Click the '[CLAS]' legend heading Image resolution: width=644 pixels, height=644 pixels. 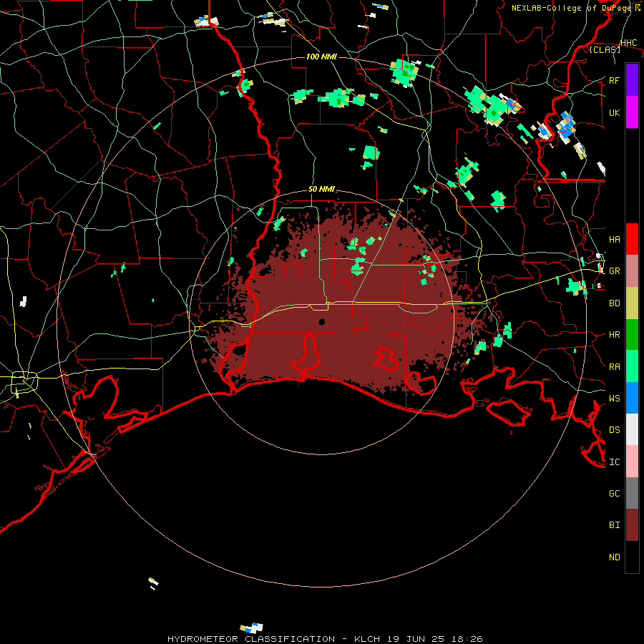605,49
